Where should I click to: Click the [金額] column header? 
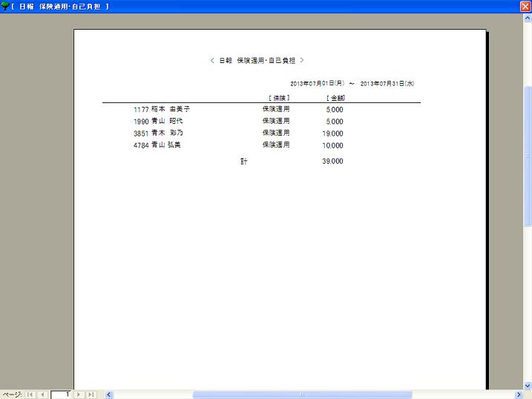tap(335, 98)
